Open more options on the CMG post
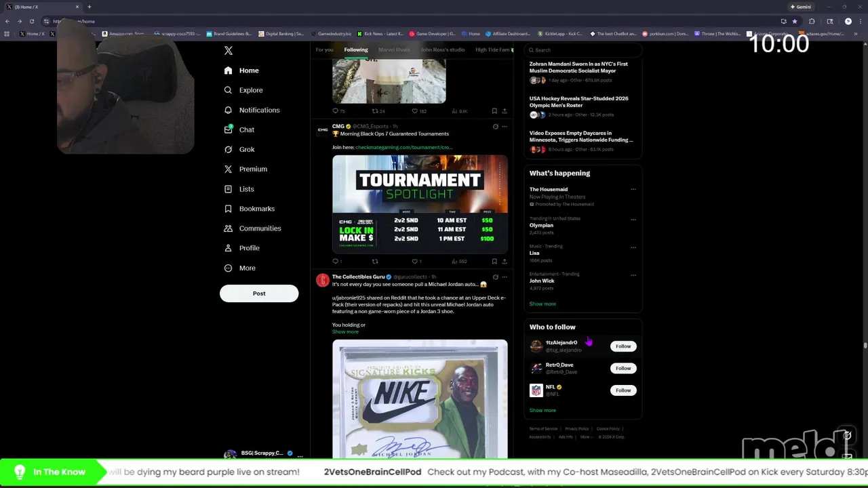 (x=505, y=127)
